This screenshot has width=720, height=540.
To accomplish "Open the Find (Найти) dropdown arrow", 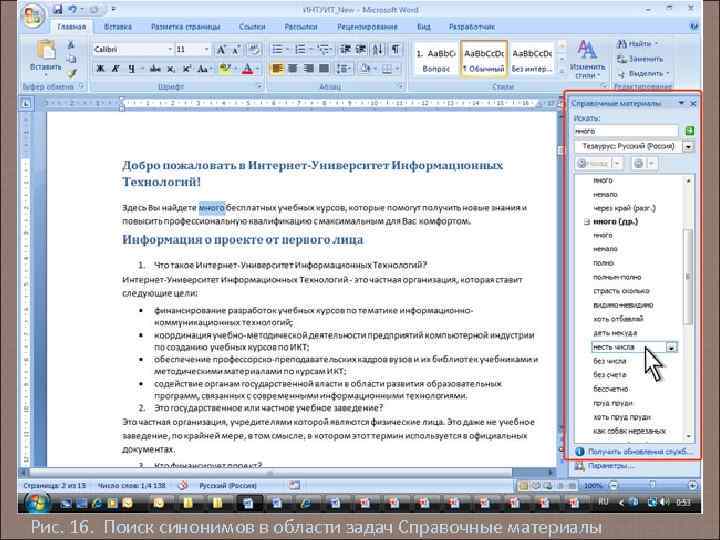I will tap(657, 44).
